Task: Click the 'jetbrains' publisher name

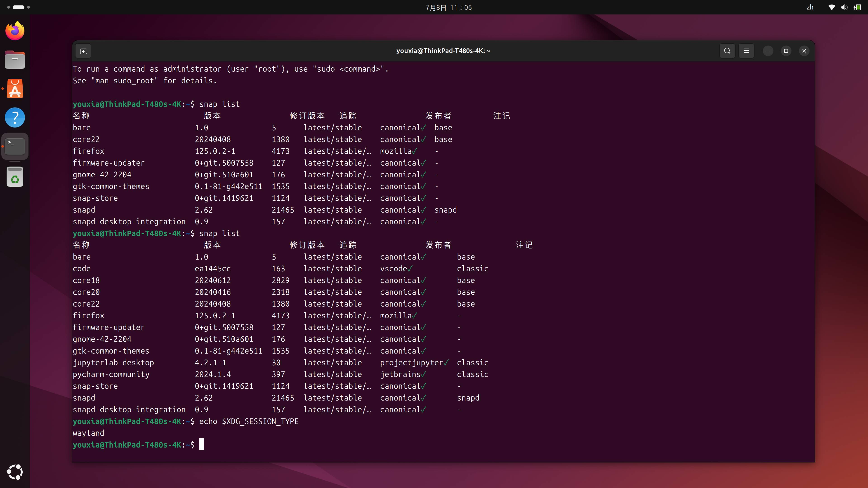Action: click(400, 375)
